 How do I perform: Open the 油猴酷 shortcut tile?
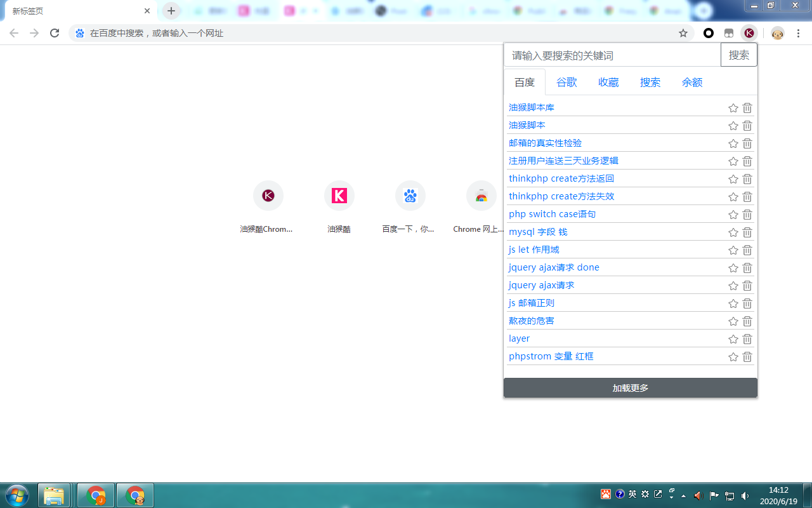click(x=339, y=208)
